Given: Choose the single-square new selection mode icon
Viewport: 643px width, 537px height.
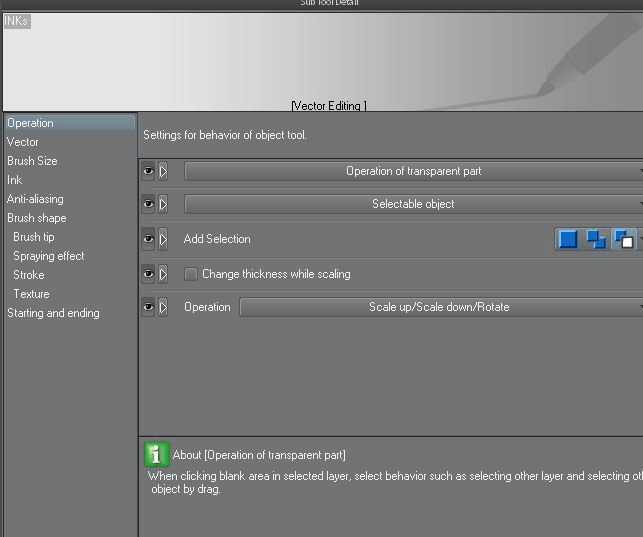Looking at the screenshot, I should (568, 239).
